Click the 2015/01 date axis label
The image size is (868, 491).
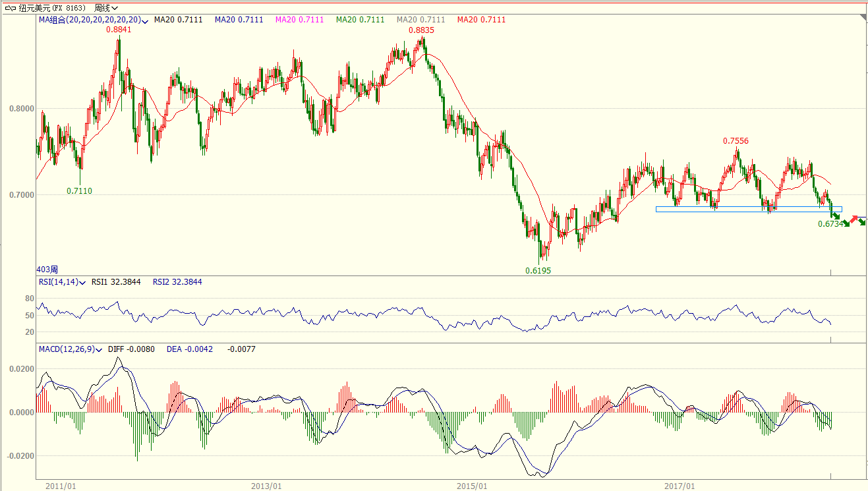pyautogui.click(x=472, y=486)
